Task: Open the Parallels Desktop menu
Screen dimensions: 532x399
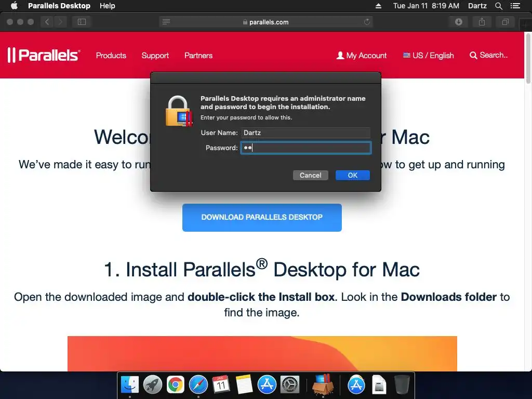Action: (59, 6)
